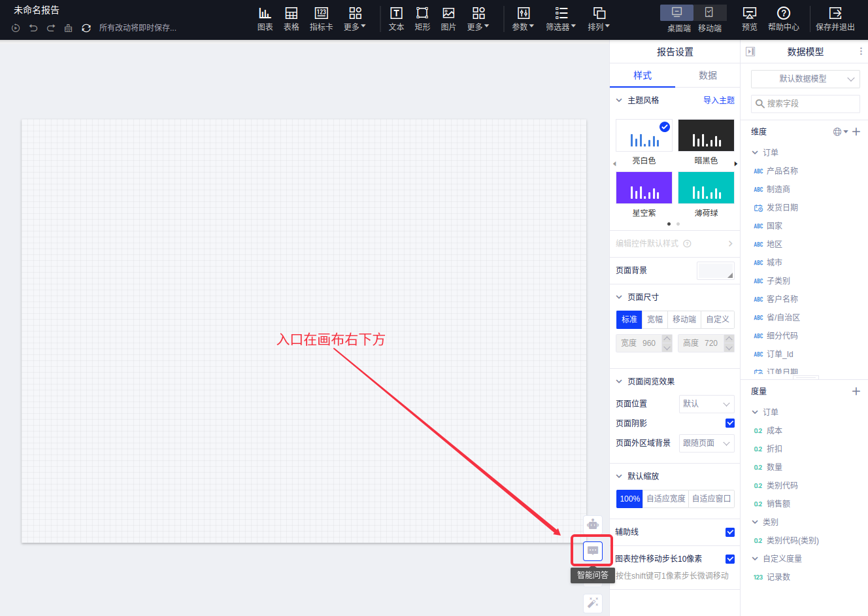Open the 筛选器 filter dropdown menu
The height and width of the screenshot is (616, 868).
(561, 18)
